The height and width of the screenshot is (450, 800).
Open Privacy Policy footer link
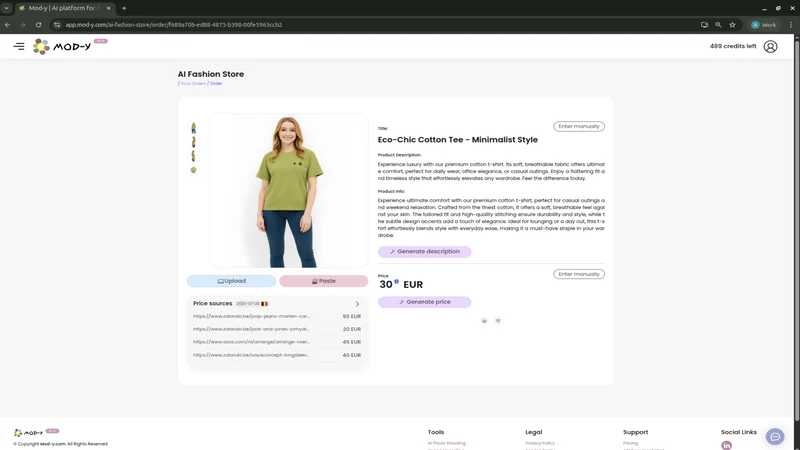click(540, 443)
